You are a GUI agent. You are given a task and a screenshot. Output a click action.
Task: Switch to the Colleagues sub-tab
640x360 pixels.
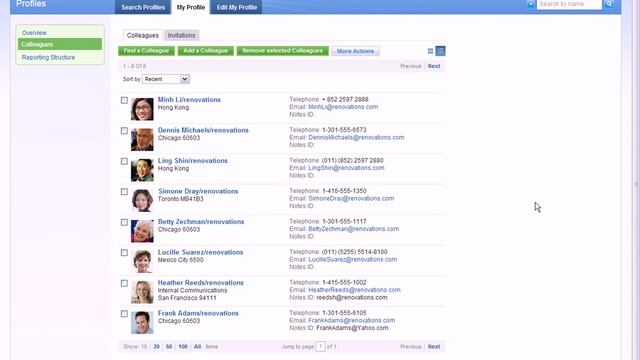tap(142, 36)
